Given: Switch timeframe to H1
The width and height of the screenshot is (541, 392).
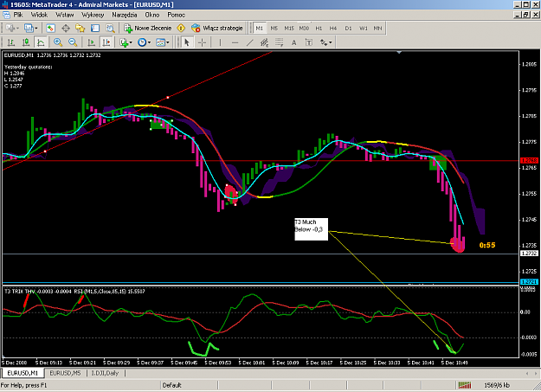Looking at the screenshot, I should coord(319,29).
